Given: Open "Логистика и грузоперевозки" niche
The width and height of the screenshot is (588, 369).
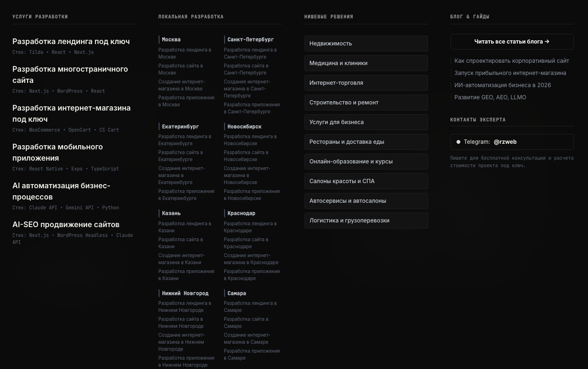Looking at the screenshot, I should [x=366, y=221].
